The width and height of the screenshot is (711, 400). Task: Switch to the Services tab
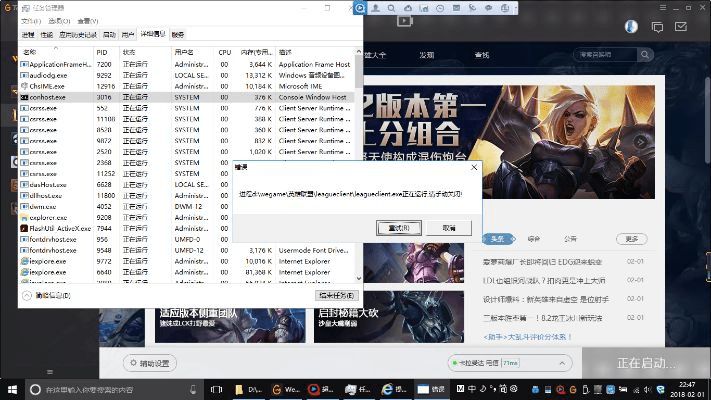pyautogui.click(x=178, y=35)
